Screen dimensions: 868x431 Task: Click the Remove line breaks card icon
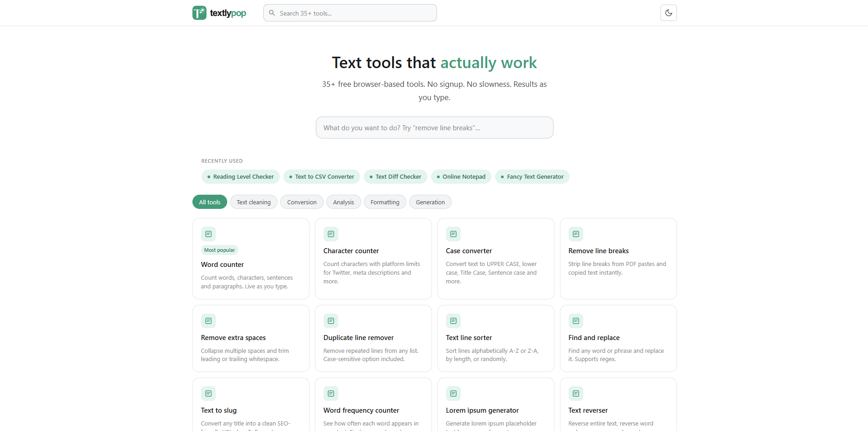[x=576, y=234]
